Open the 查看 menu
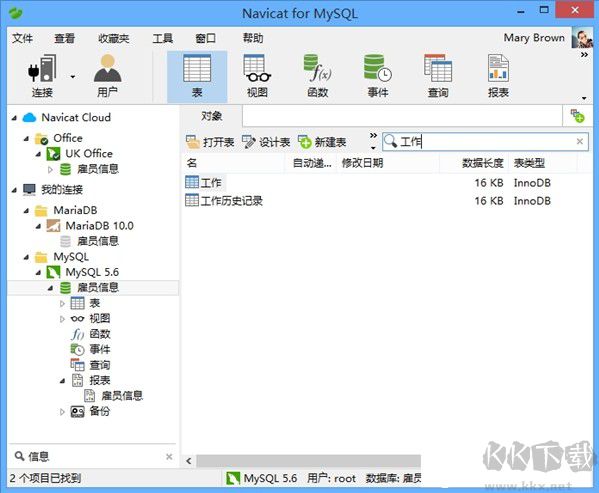The width and height of the screenshot is (599, 493). [x=64, y=38]
